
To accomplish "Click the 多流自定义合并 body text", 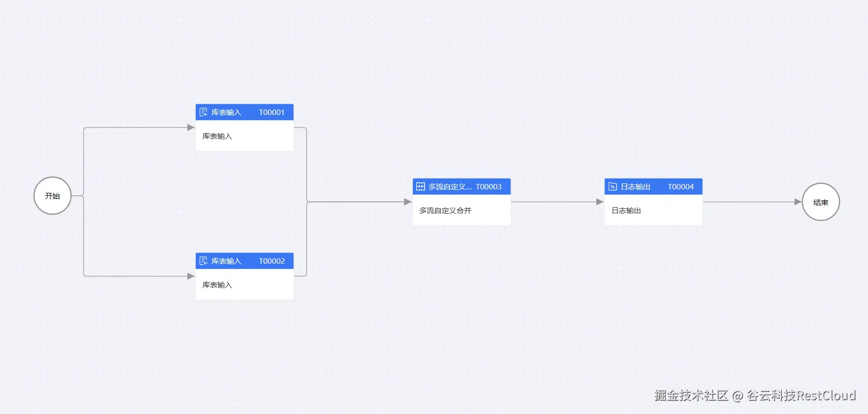I will click(445, 211).
